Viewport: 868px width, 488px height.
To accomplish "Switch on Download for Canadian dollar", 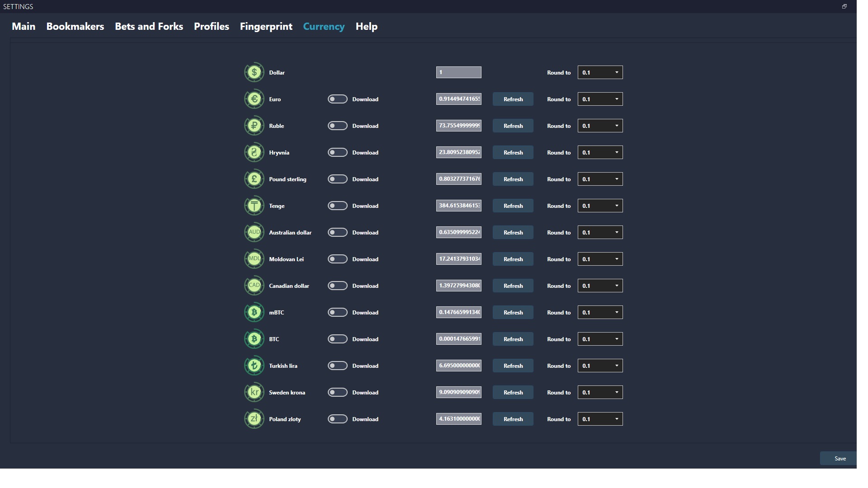I will coord(338,286).
